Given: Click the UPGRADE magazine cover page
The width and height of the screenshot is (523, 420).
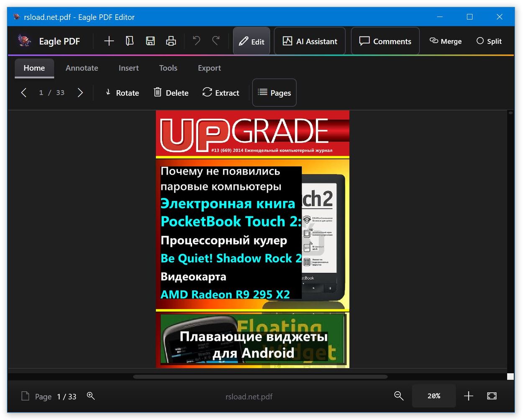Looking at the screenshot, I should 253,239.
